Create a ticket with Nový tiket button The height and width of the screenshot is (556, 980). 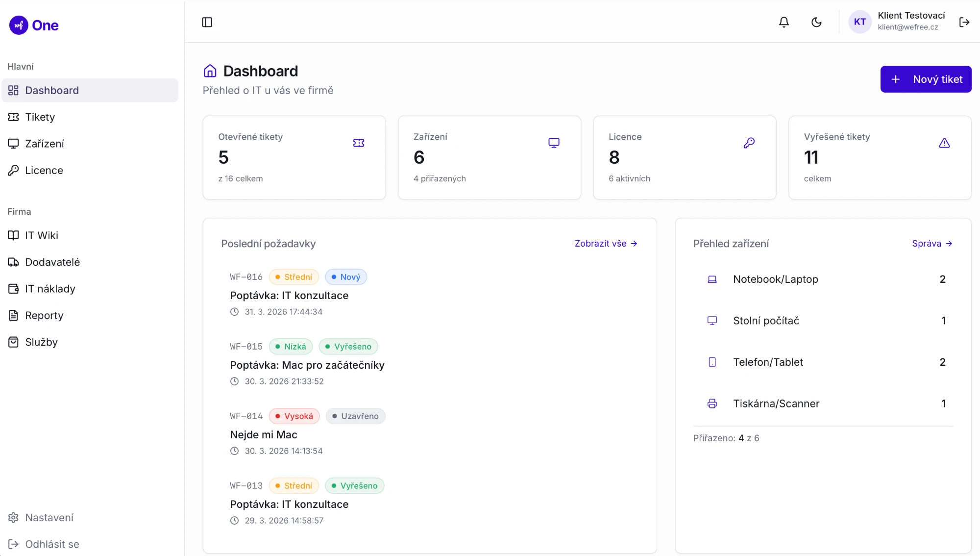pyautogui.click(x=926, y=79)
